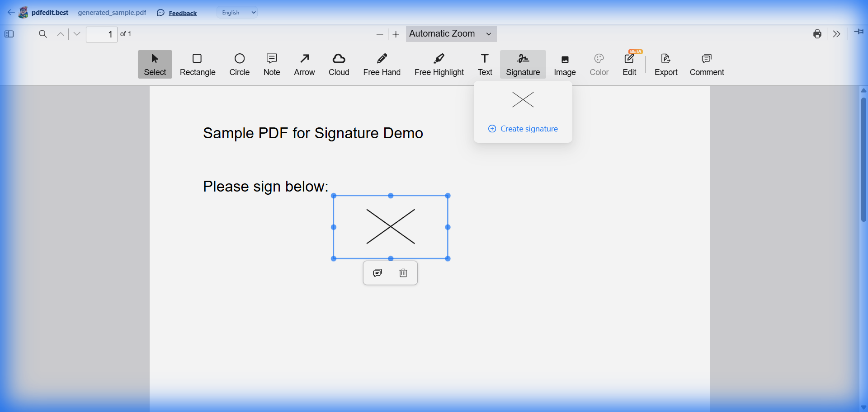The height and width of the screenshot is (412, 868).
Task: Open the Automatic Zoom dropdown
Action: tap(451, 34)
